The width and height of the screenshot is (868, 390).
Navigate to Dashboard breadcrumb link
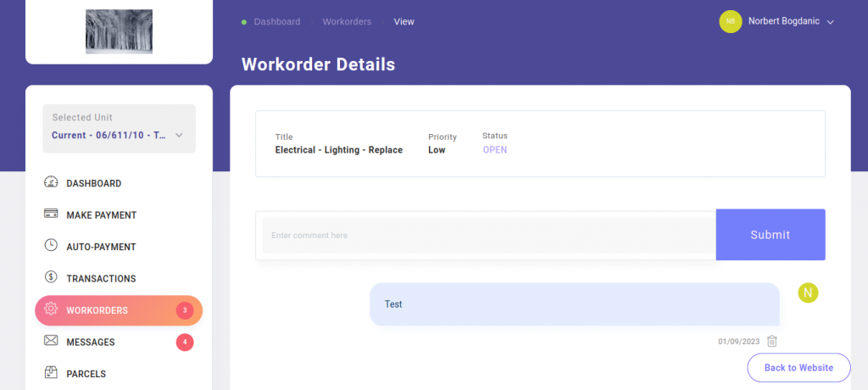pos(276,21)
